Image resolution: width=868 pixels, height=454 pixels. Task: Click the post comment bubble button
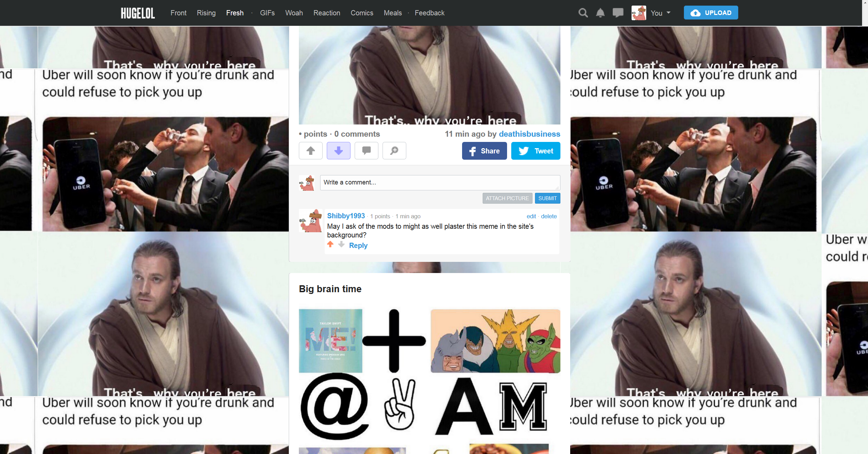click(366, 151)
